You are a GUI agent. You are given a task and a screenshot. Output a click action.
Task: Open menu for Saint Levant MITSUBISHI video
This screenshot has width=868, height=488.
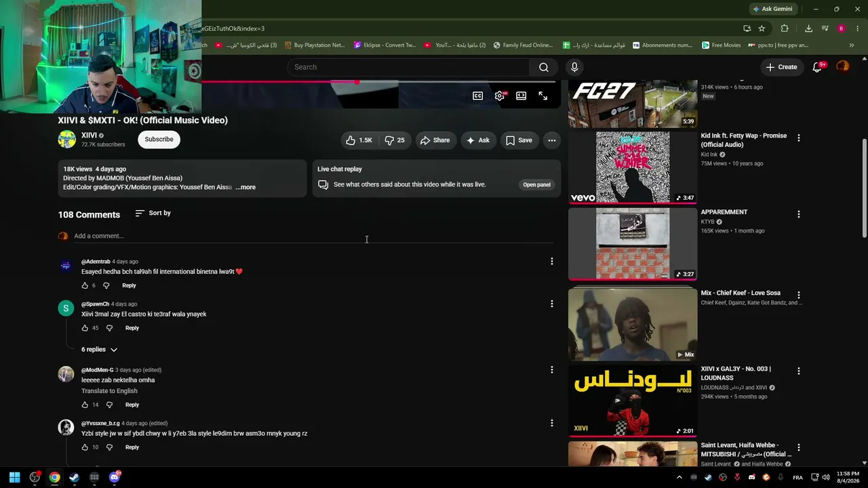pos(799,447)
